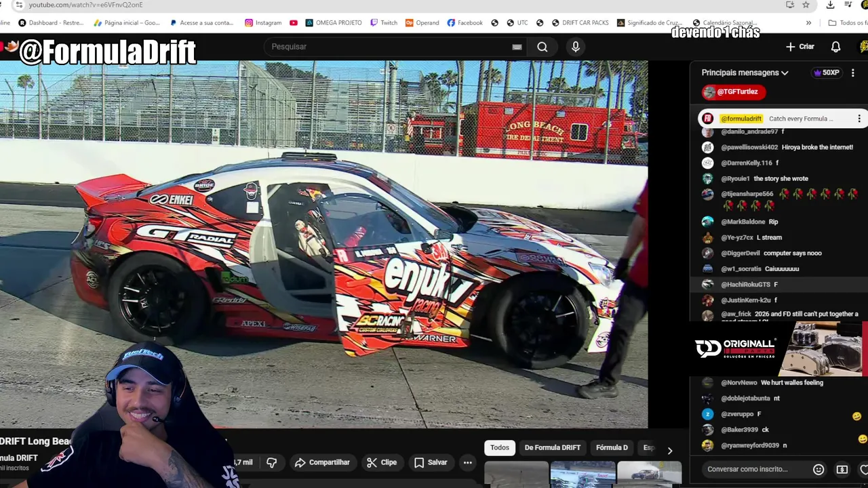Open the on-screen keyboard in search box
Screen dimensions: 868x488
pos(517,47)
